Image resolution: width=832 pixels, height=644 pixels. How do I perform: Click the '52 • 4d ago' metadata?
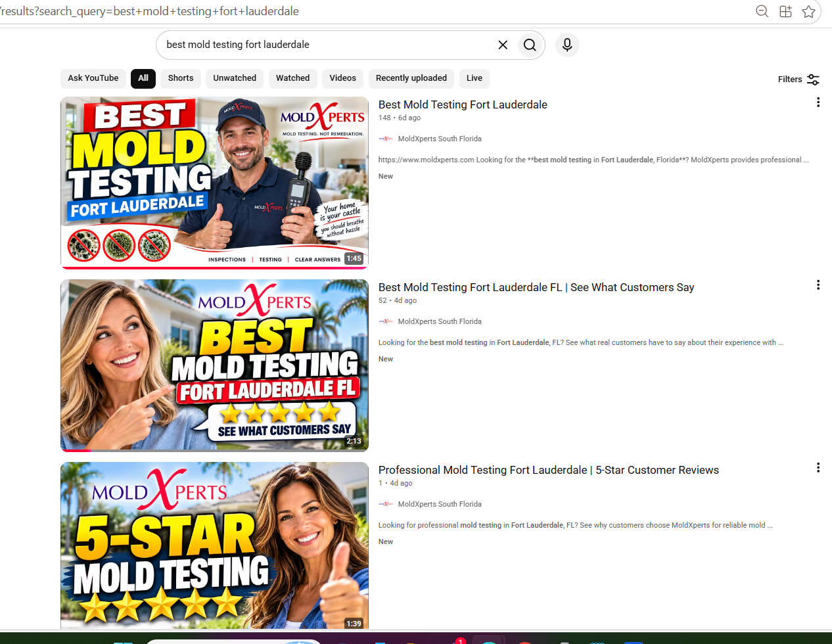pyautogui.click(x=398, y=300)
